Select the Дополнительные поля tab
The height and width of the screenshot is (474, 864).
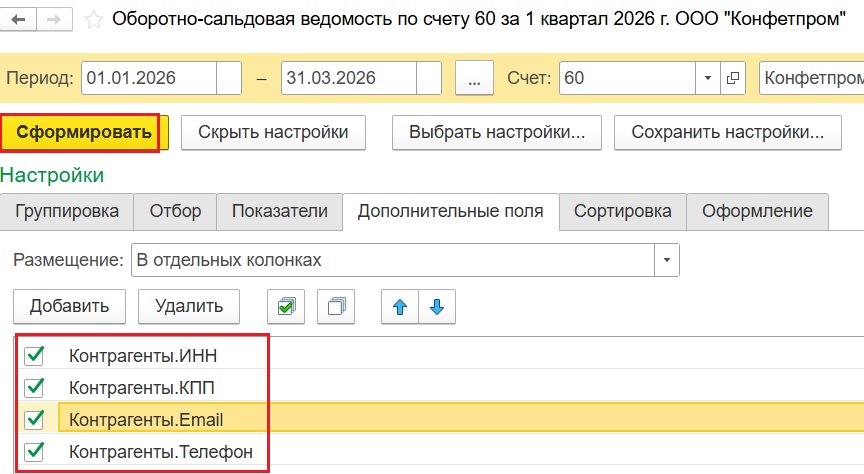(451, 211)
